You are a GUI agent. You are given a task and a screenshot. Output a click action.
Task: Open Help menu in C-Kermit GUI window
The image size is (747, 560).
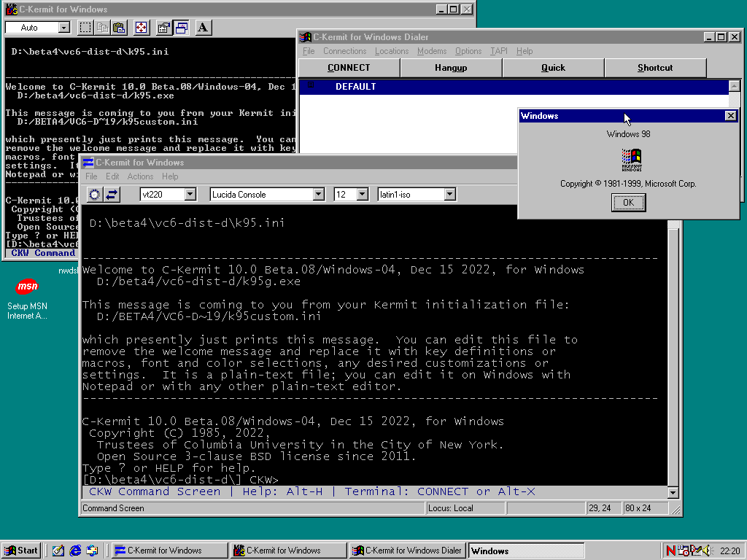(170, 176)
